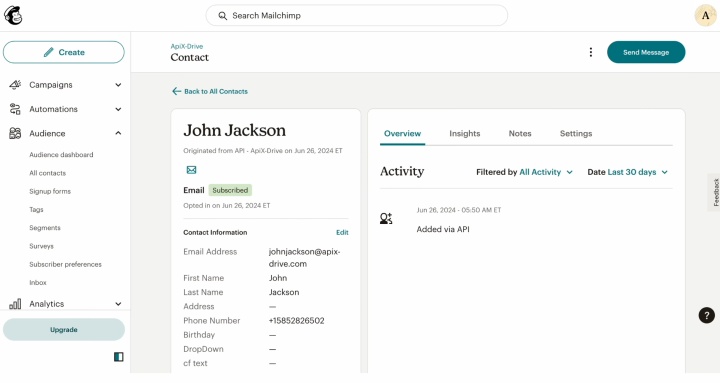Click the Last Name value Jackson
Viewport: 720px width, 383px height.
coord(284,292)
